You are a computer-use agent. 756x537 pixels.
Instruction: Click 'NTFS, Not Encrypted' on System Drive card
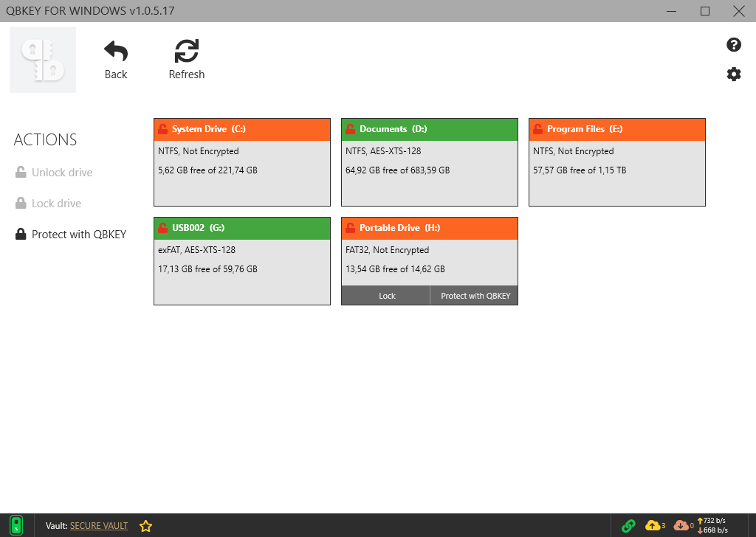tap(199, 151)
